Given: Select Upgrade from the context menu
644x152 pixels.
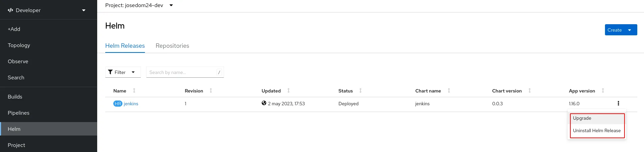Looking at the screenshot, I should point(582,118).
